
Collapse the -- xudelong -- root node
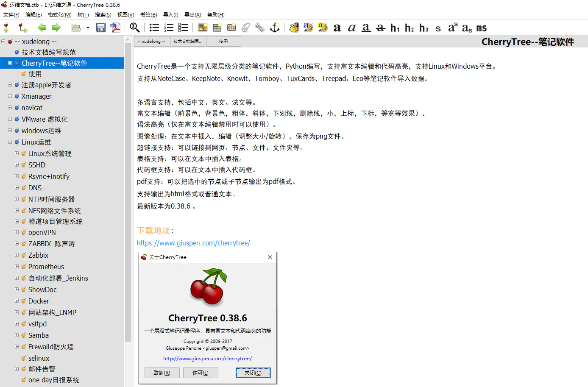click(x=3, y=42)
